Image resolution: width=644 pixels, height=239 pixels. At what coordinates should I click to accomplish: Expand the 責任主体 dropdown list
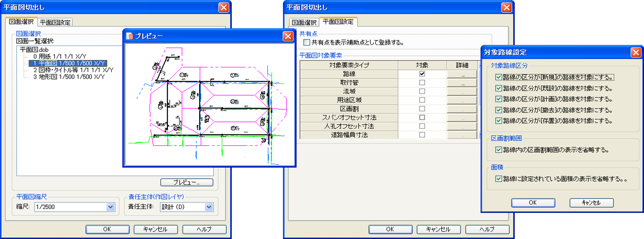(209, 207)
